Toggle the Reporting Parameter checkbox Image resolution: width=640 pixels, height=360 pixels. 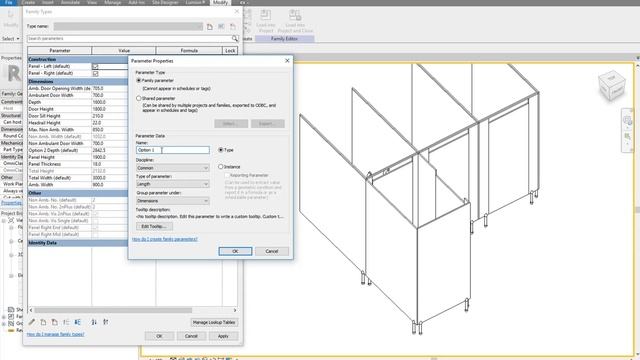click(x=227, y=175)
